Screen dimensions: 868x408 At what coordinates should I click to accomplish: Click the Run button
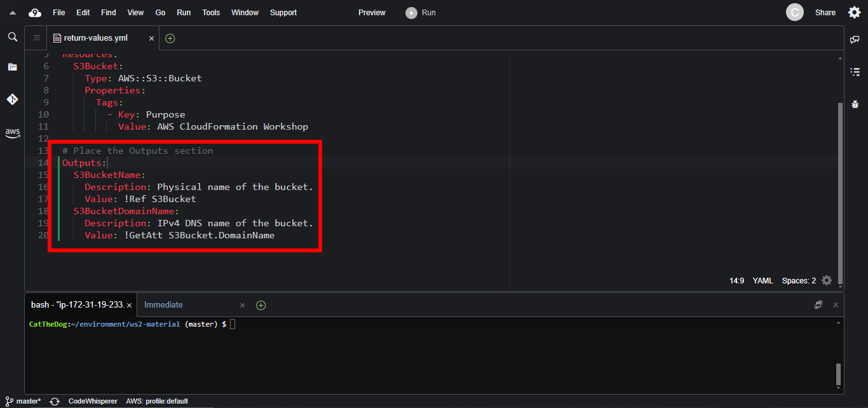[421, 13]
